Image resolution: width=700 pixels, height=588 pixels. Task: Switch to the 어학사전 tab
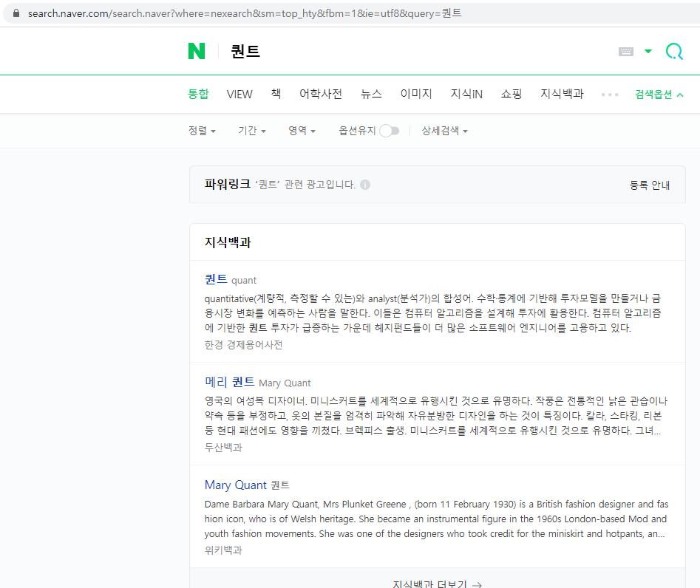(321, 94)
